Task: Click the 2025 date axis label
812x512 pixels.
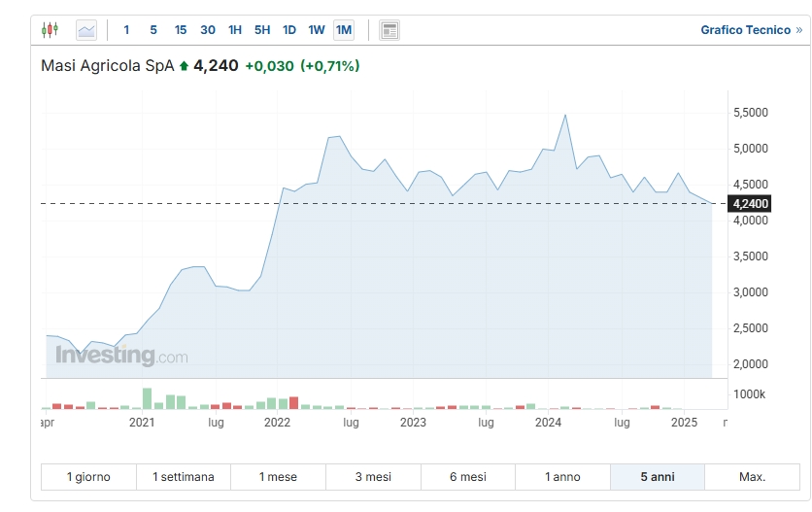Action: pos(684,423)
